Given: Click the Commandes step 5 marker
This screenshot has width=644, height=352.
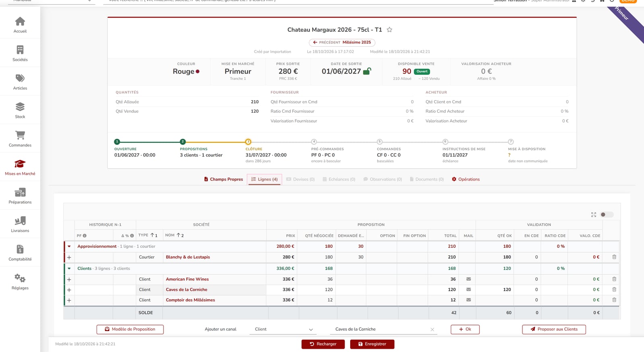Looking at the screenshot, I should click(380, 142).
